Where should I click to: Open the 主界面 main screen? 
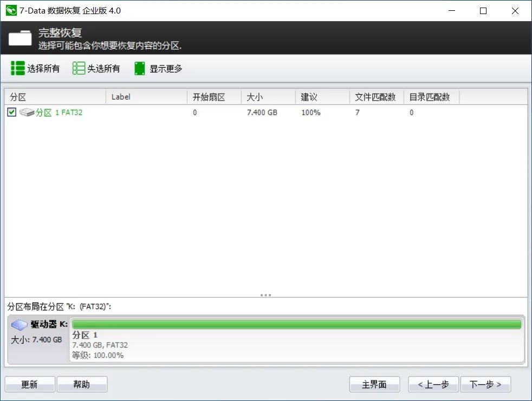coord(374,384)
